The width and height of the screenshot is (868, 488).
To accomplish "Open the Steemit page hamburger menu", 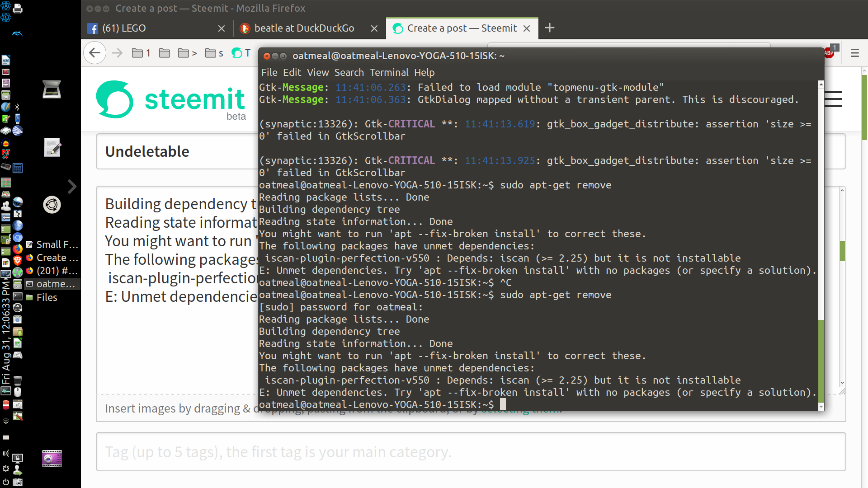I will [x=833, y=99].
